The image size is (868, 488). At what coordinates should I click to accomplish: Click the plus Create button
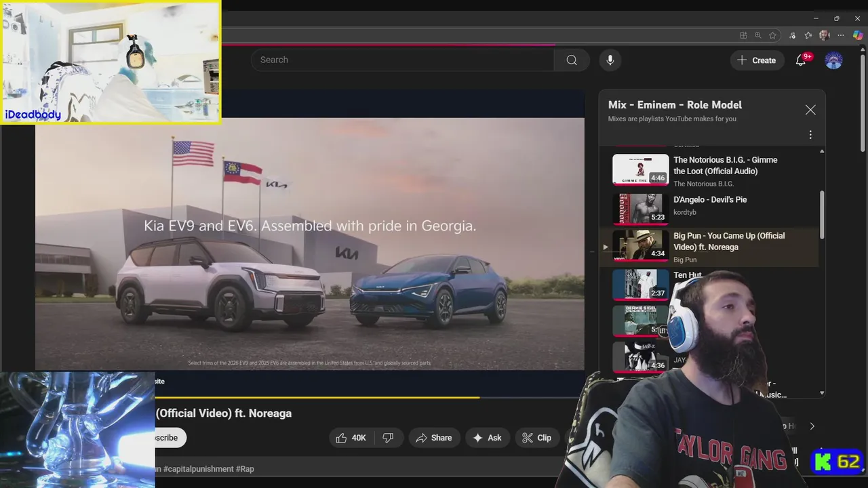757,60
